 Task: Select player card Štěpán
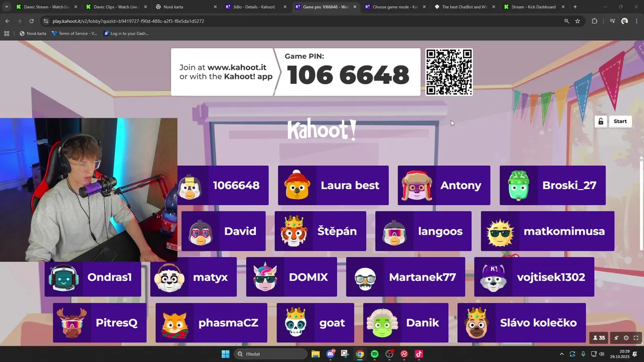coord(320,231)
